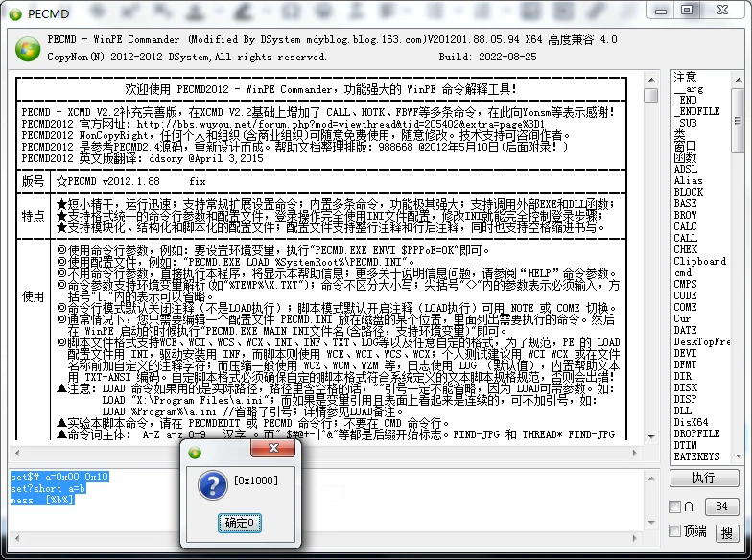Viewport: 752px width, 560px height.
Task: Select DeskTopFre in the command list
Action: click(702, 341)
